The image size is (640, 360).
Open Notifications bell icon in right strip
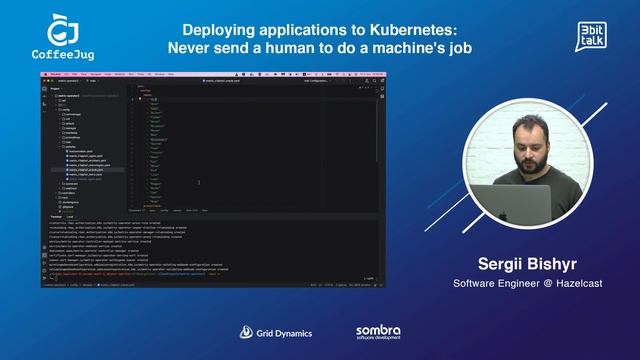[382, 89]
